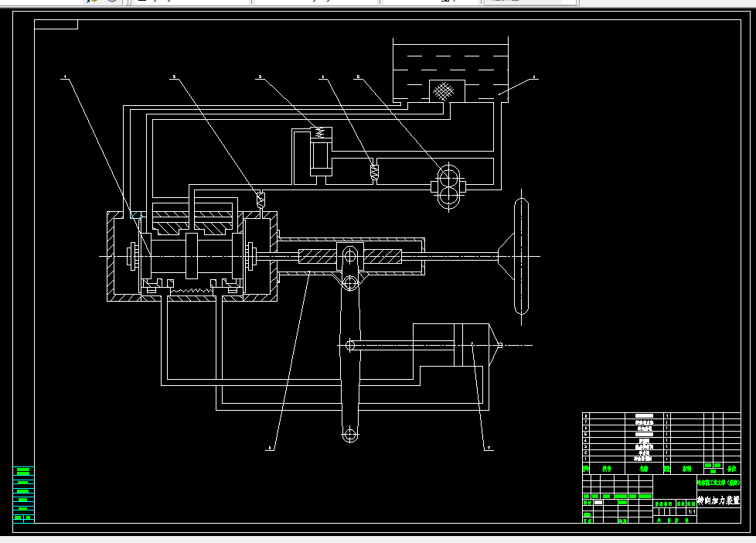Select the steering wheel rim in the drawing
Viewport: 756px width, 543px height.
521,257
